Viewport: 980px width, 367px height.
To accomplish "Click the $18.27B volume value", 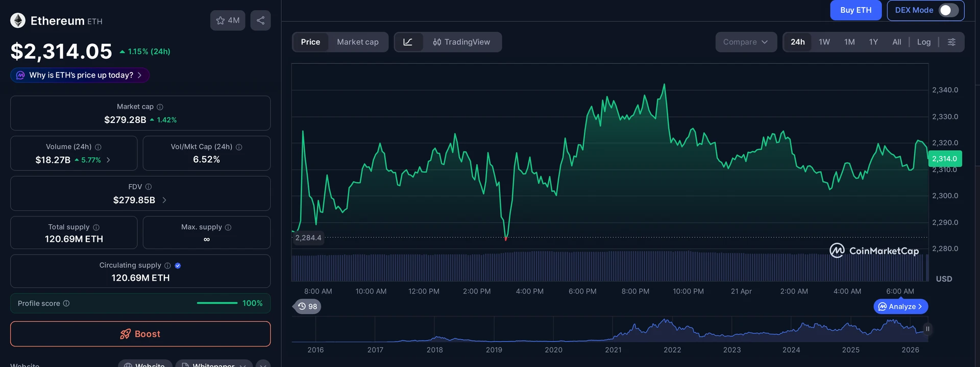I will pos(53,160).
